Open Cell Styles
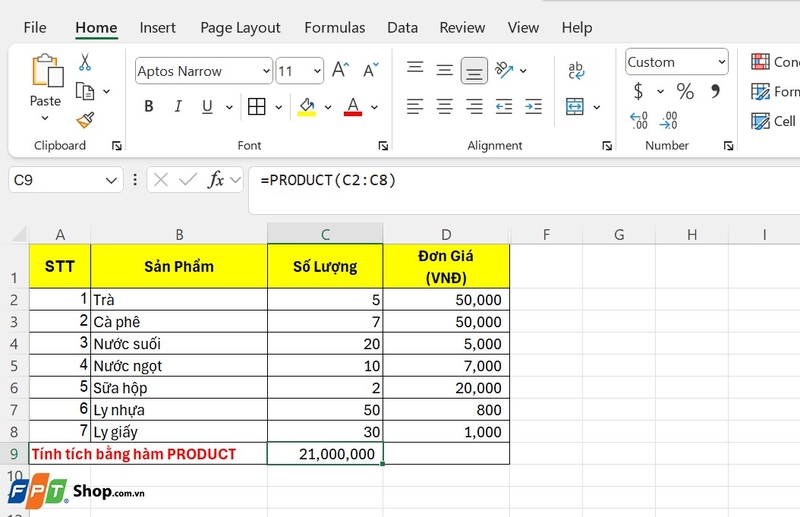The height and width of the screenshot is (517, 800). tap(775, 121)
